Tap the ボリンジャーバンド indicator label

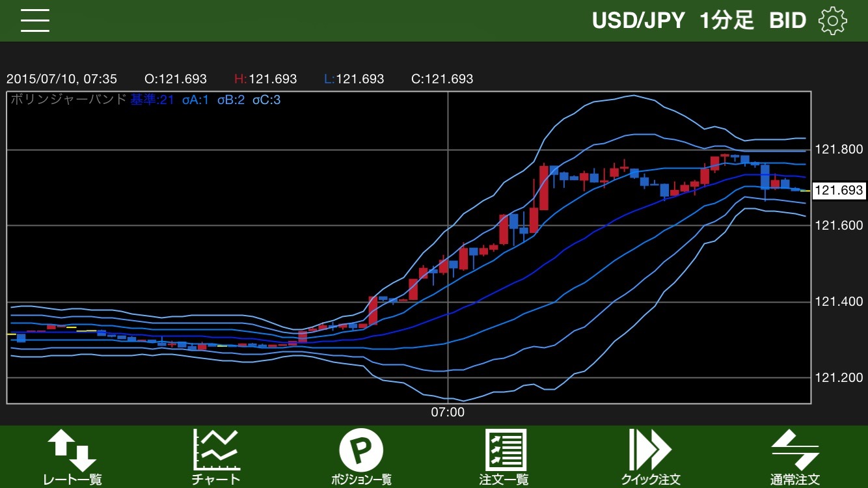(x=68, y=100)
